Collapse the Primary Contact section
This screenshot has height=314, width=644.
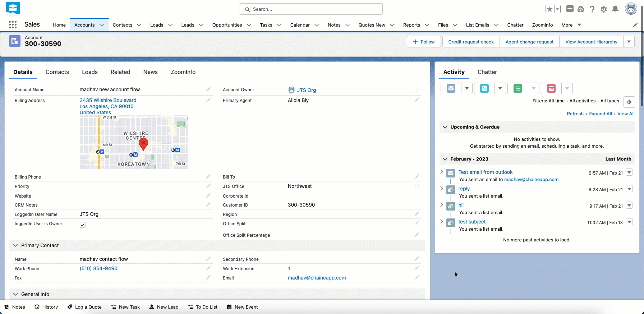[x=15, y=245]
